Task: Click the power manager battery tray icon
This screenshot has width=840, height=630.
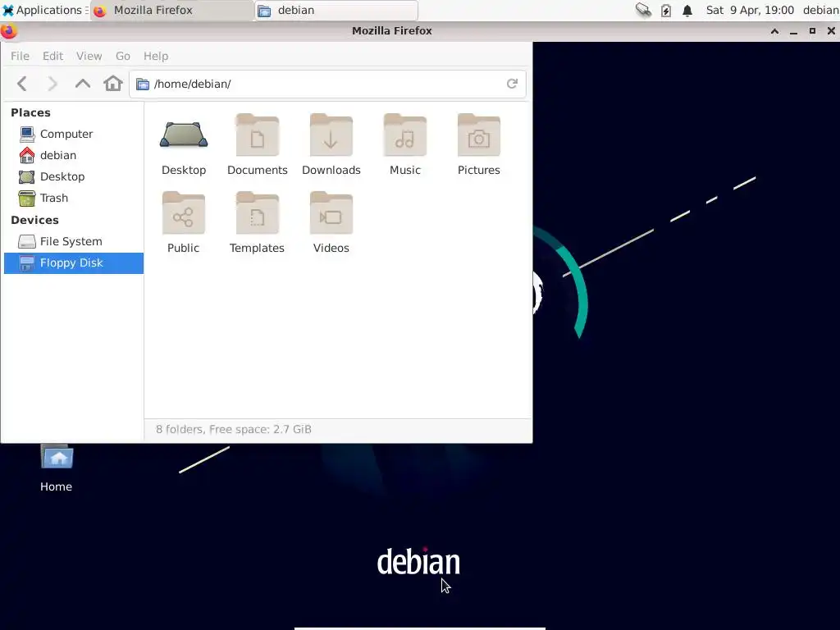Action: [666, 11]
